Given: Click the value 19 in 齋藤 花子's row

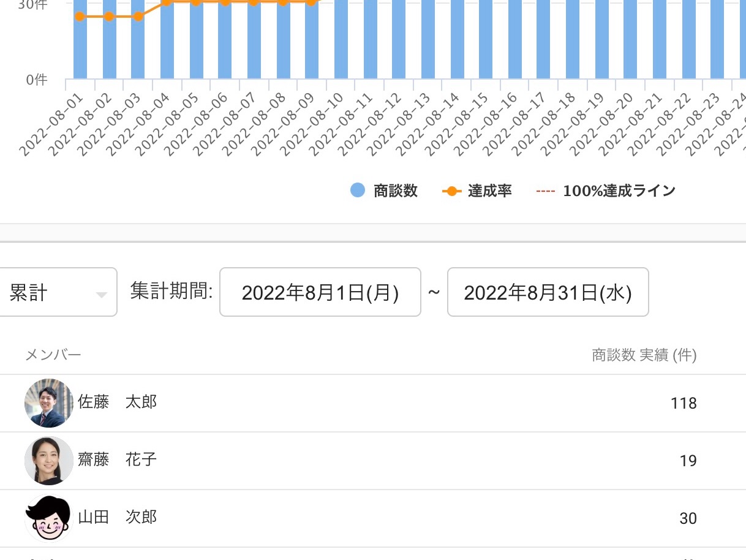Looking at the screenshot, I should (x=688, y=461).
